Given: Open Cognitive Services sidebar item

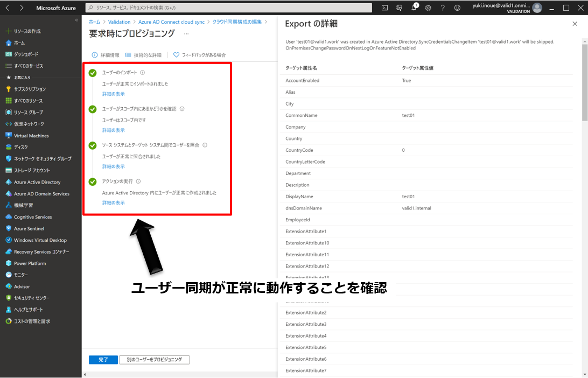Looking at the screenshot, I should point(29,217).
